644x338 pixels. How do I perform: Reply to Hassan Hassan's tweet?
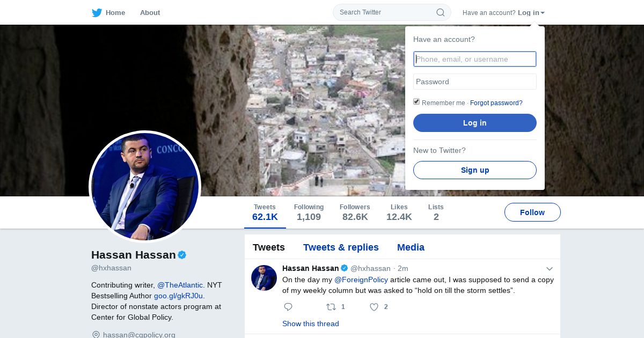[288, 307]
